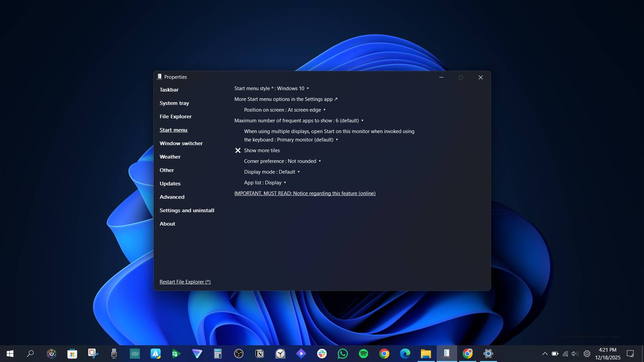The height and width of the screenshot is (362, 644).
Task: Expand the hidden icons chevron in the tray
Action: [545, 354]
